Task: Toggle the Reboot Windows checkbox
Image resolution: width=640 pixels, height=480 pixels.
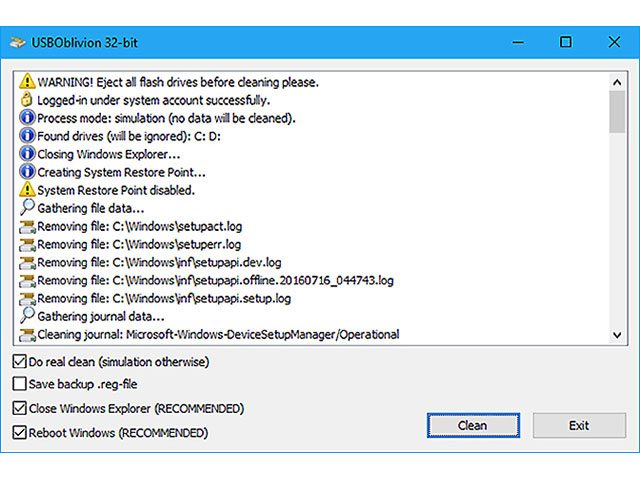Action: pos(21,433)
